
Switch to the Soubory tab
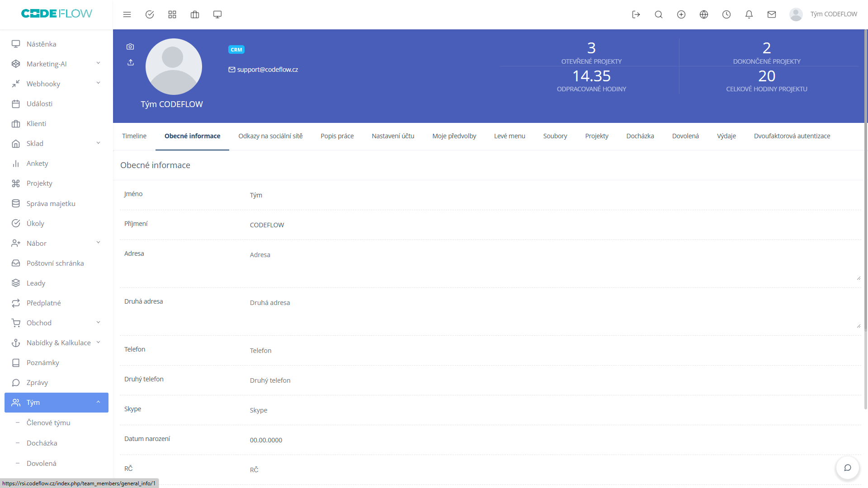click(x=555, y=136)
